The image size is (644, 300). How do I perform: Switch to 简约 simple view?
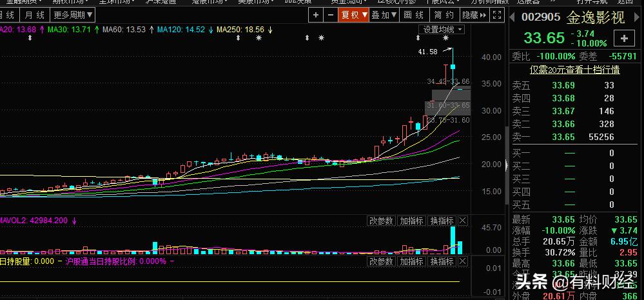445,14
